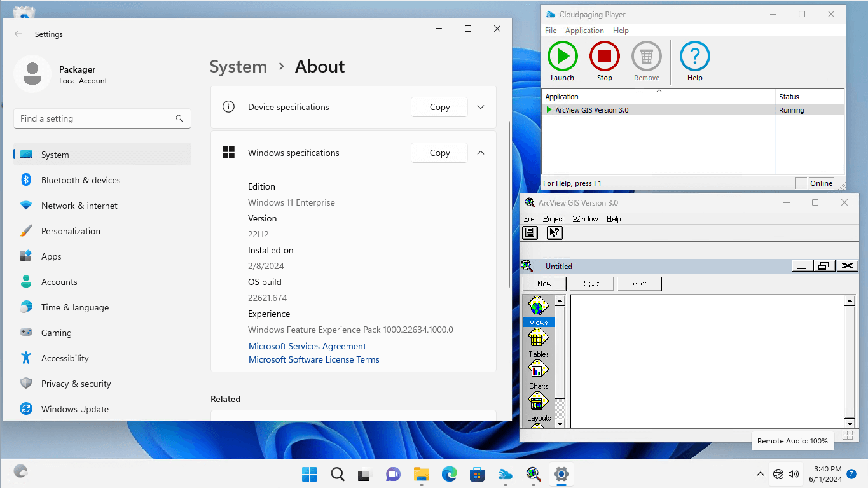
Task: Activate the context Help pointer in ArcView
Action: tap(554, 232)
